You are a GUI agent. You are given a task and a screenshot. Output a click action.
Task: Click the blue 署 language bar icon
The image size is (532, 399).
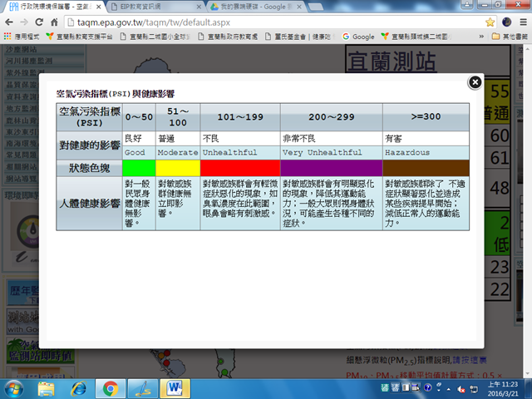pos(396,387)
